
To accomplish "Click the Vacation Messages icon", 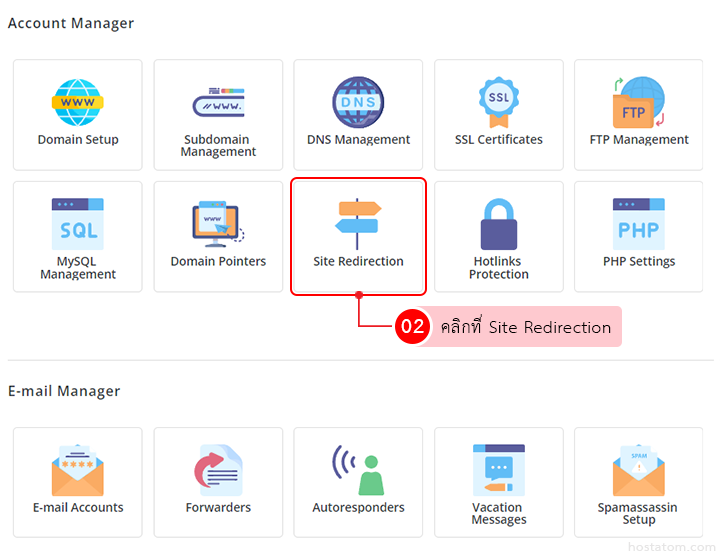I will tap(498, 470).
